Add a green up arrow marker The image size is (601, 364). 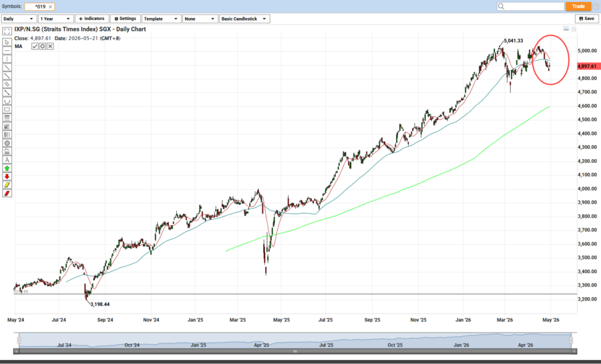tap(7, 168)
